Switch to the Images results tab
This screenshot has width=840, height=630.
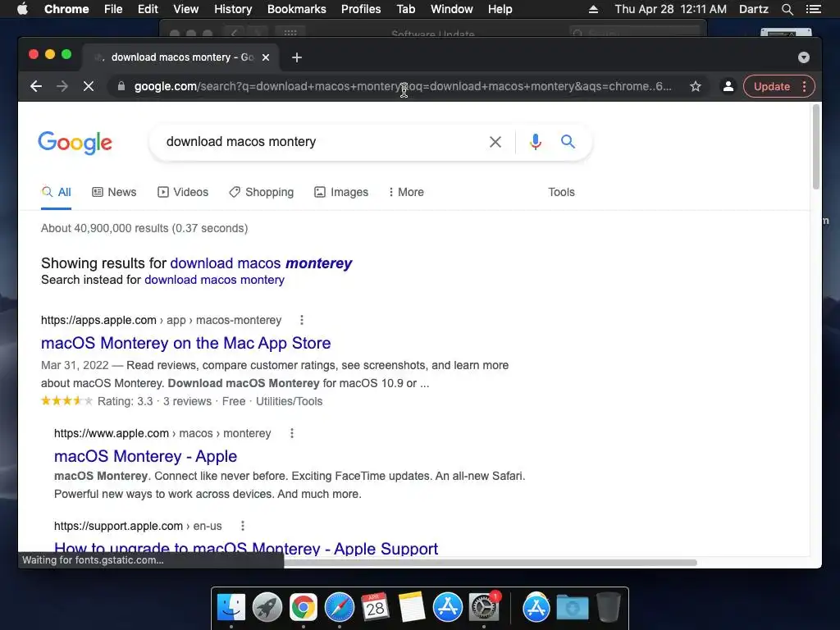[341, 192]
